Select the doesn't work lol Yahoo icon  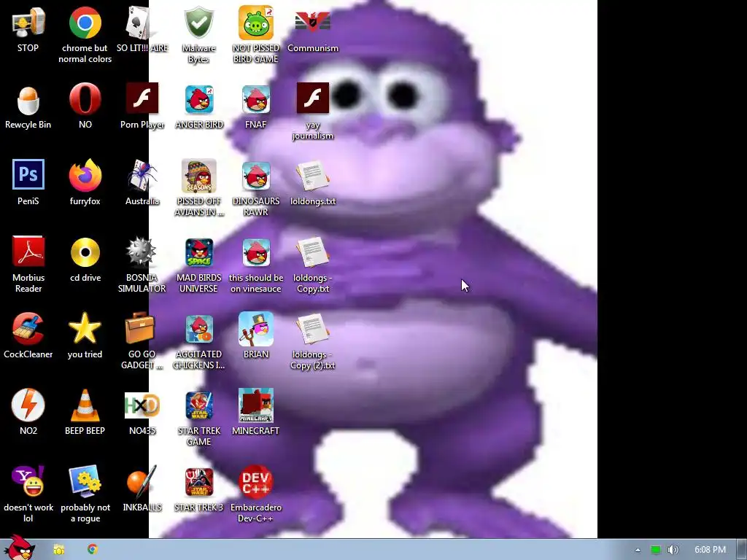pyautogui.click(x=28, y=481)
